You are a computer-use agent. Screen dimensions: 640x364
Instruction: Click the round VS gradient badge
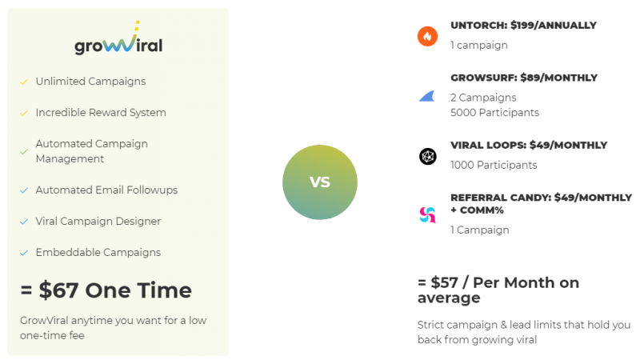tap(320, 182)
